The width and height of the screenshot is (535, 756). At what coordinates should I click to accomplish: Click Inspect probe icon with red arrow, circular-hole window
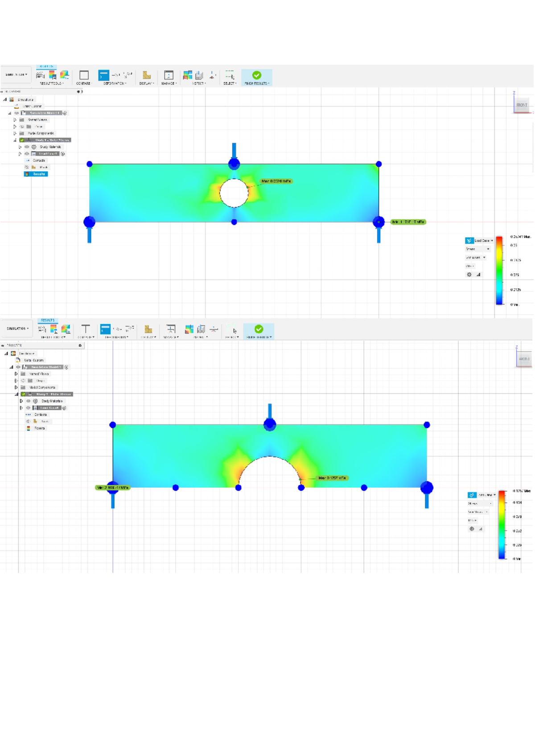[212, 75]
